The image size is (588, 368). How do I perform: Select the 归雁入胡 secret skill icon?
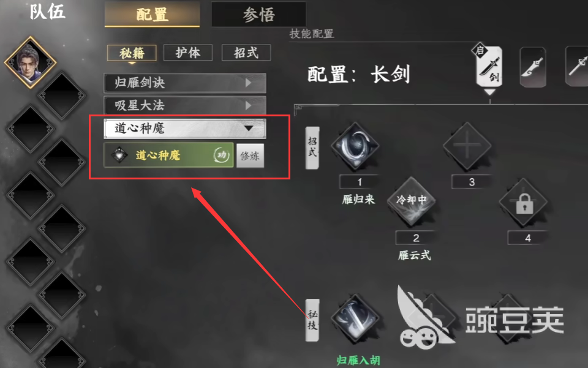(355, 318)
